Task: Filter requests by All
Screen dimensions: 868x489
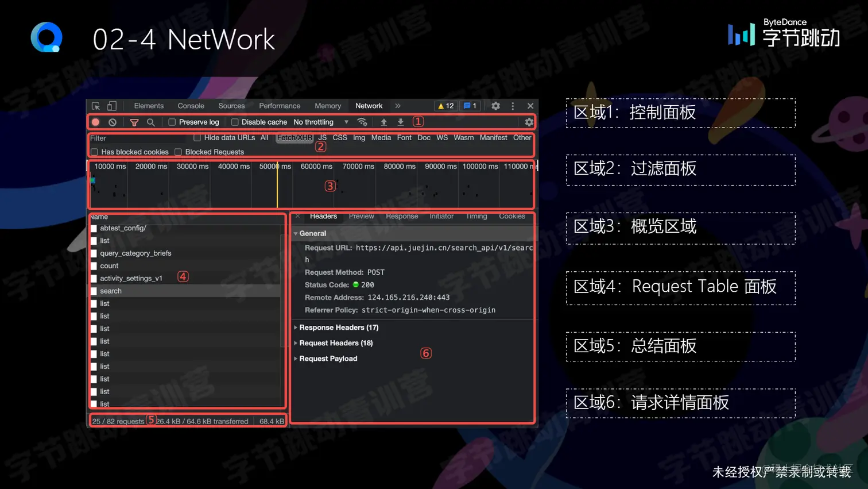Action: pos(264,137)
